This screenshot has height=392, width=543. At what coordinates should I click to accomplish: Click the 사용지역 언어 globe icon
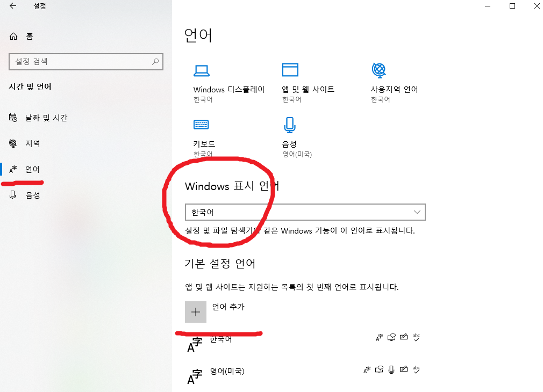[379, 70]
